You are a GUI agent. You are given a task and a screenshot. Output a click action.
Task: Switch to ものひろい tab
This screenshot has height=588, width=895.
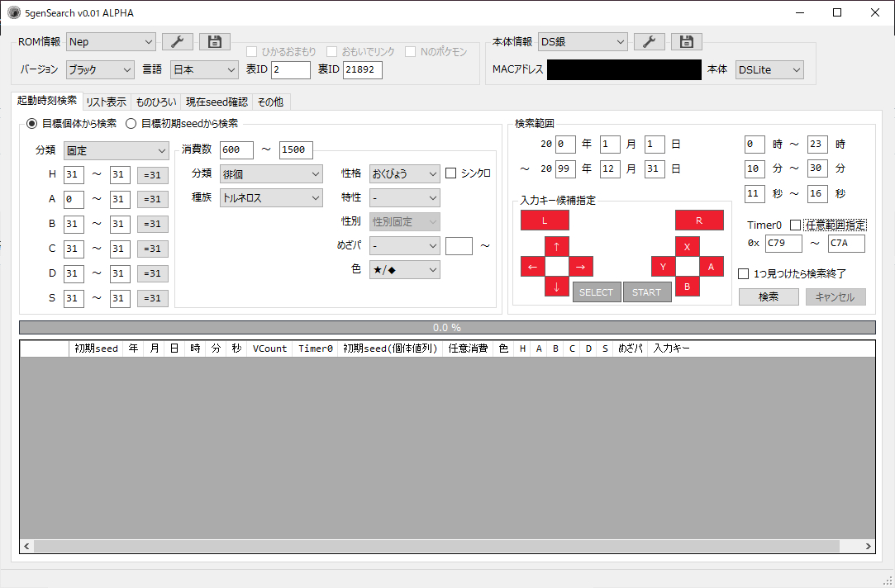pos(156,102)
